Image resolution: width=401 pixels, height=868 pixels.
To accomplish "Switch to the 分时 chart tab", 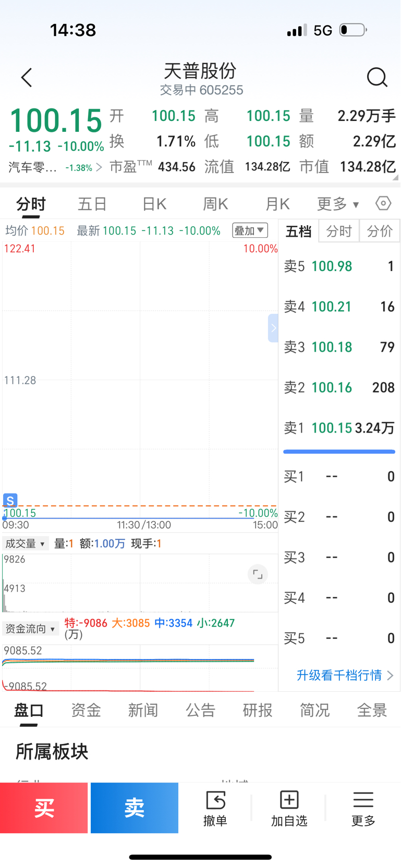I will point(31,204).
